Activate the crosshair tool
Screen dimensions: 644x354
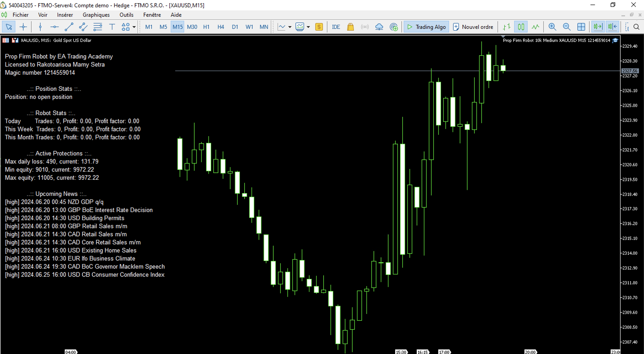pyautogui.click(x=23, y=27)
